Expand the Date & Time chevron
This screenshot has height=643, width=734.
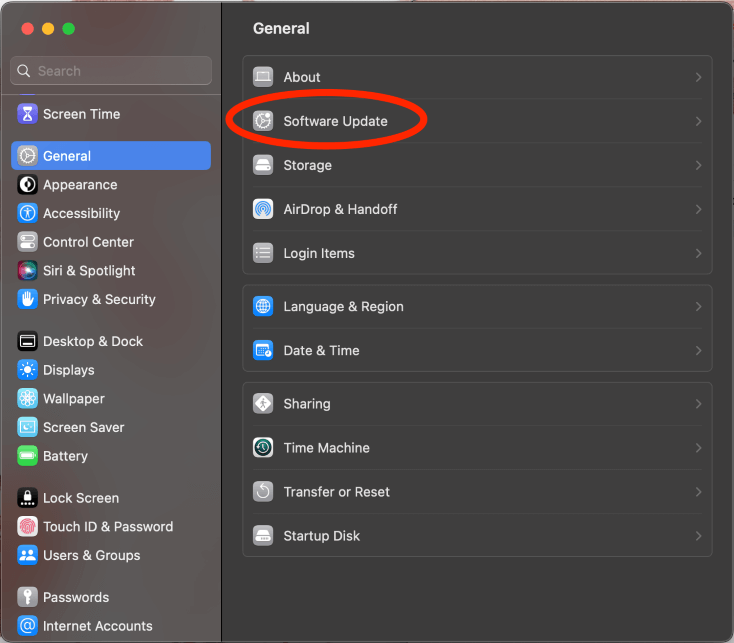[698, 351]
